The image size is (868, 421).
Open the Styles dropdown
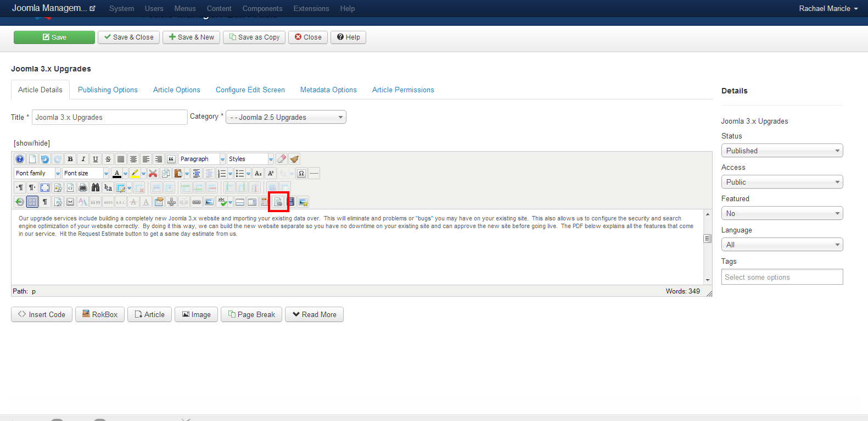coord(250,159)
